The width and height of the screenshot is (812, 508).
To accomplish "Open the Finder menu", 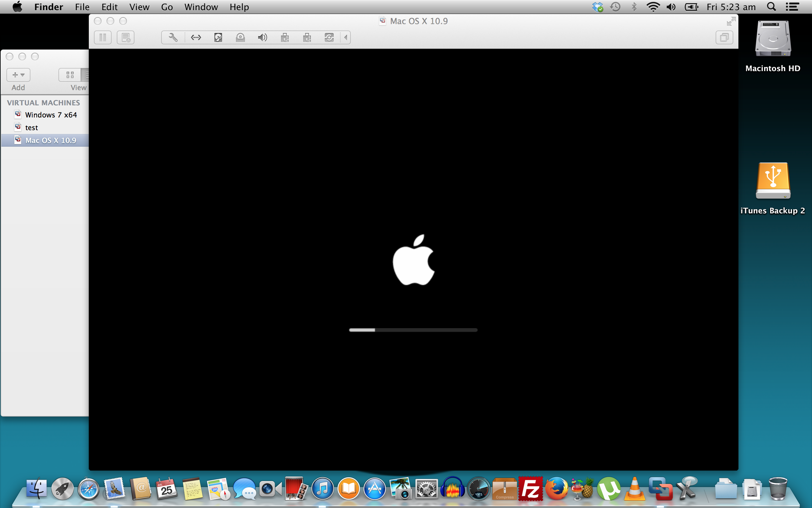I will point(49,7).
